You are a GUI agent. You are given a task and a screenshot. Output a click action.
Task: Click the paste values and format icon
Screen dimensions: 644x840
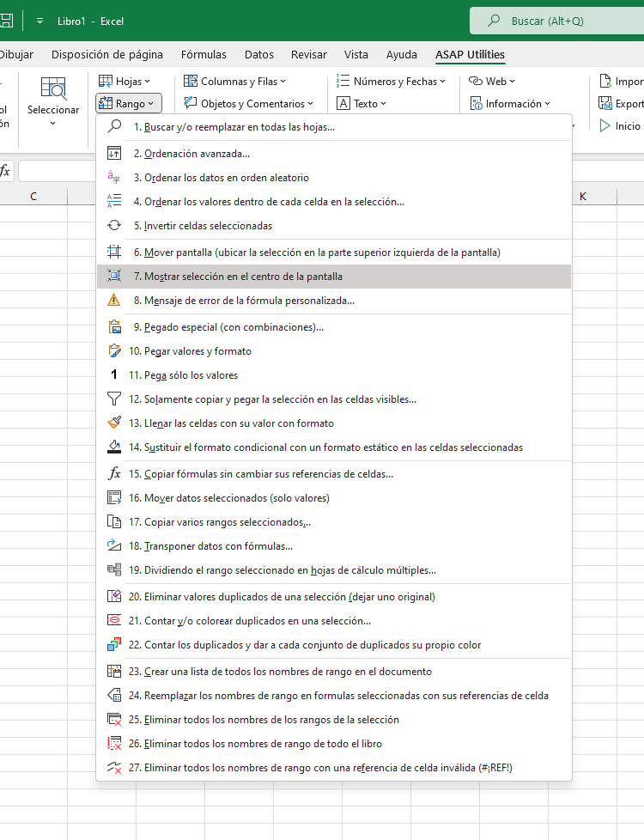114,351
